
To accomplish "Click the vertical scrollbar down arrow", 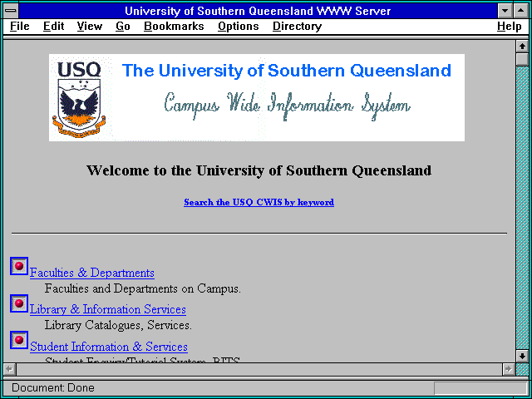I will point(522,357).
